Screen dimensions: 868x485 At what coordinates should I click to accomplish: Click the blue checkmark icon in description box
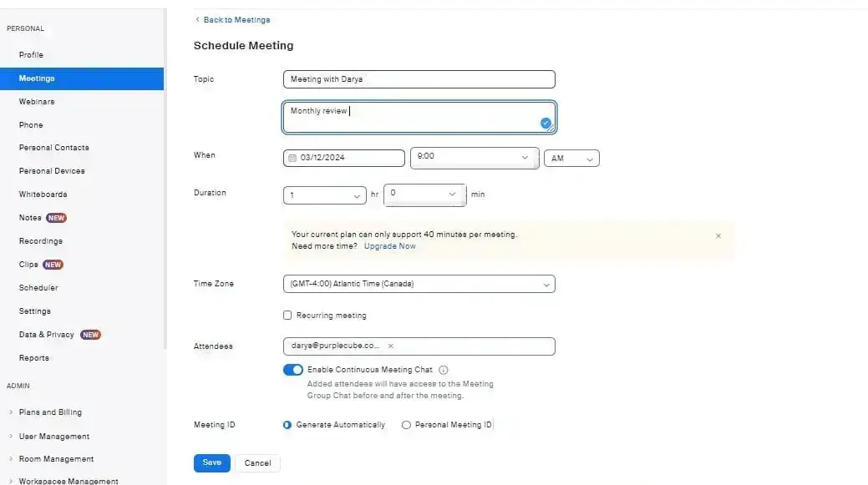(546, 123)
